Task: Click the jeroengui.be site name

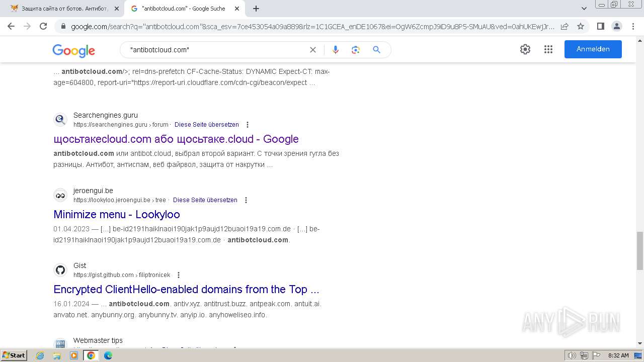Action: [93, 191]
